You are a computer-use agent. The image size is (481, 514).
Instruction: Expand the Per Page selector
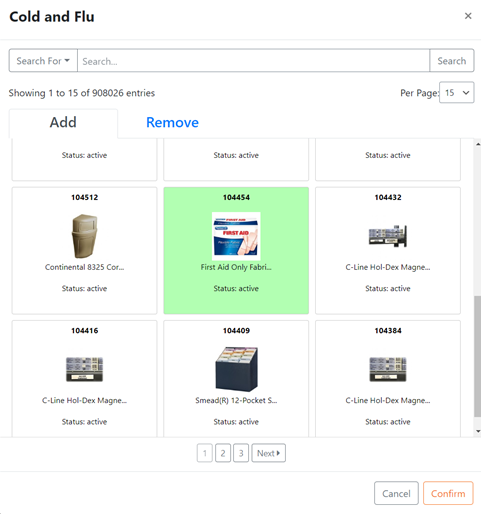(x=456, y=92)
